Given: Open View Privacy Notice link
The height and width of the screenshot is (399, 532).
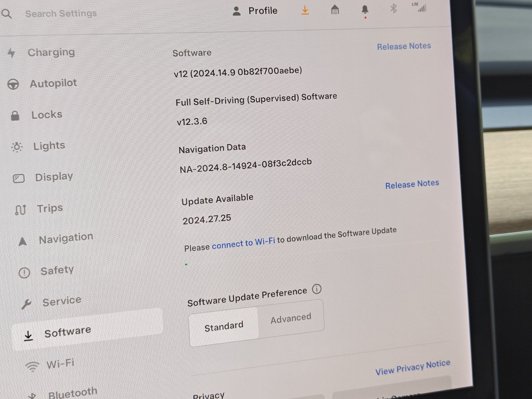Looking at the screenshot, I should (x=413, y=367).
